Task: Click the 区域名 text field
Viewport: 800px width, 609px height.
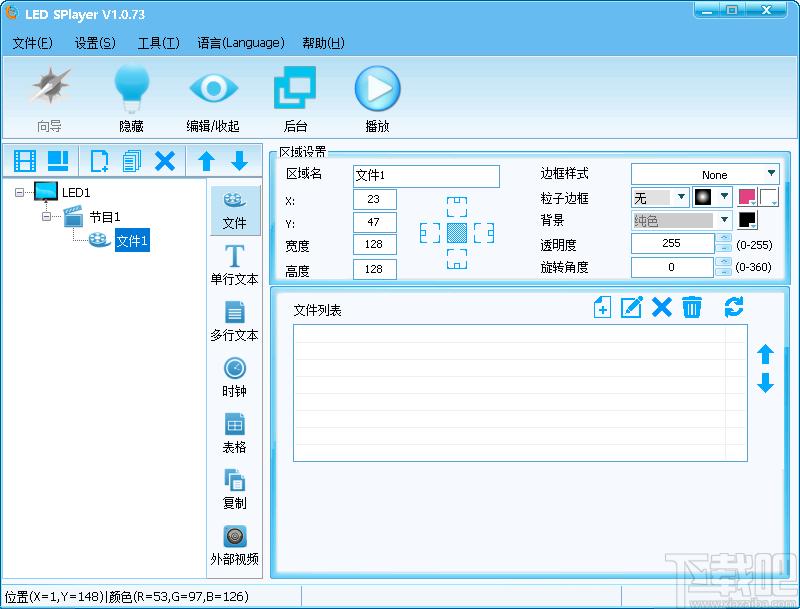Action: 426,176
